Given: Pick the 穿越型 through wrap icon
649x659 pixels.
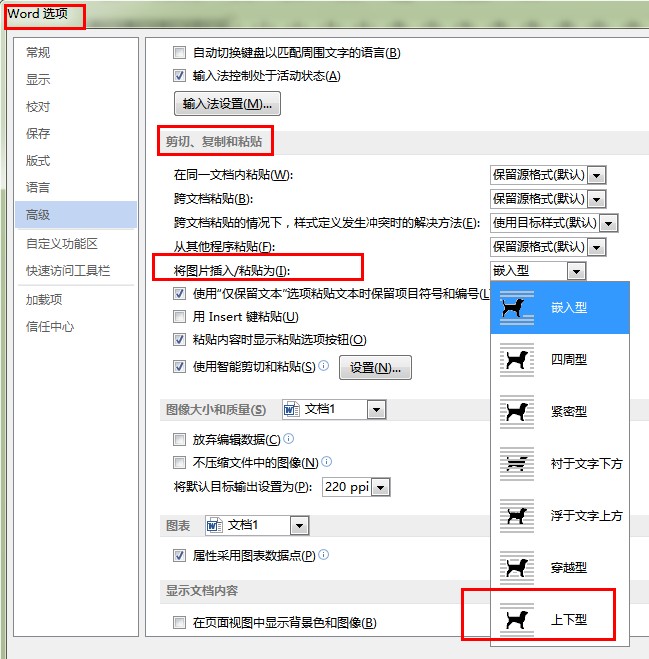Looking at the screenshot, I should tap(517, 568).
